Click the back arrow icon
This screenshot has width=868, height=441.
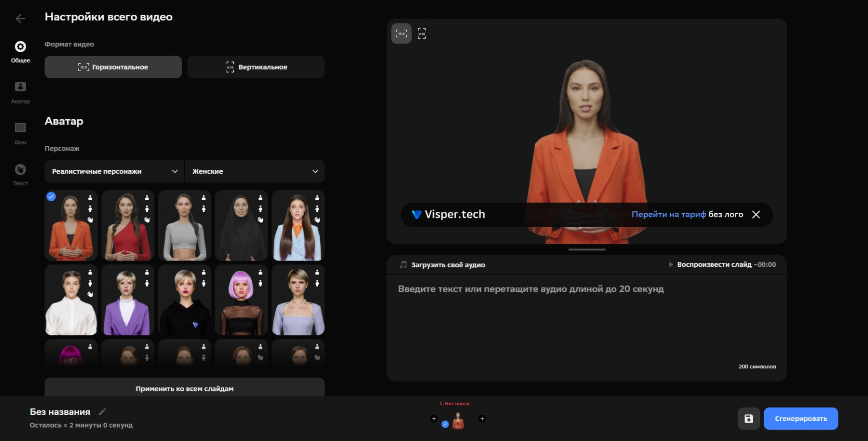pos(20,19)
